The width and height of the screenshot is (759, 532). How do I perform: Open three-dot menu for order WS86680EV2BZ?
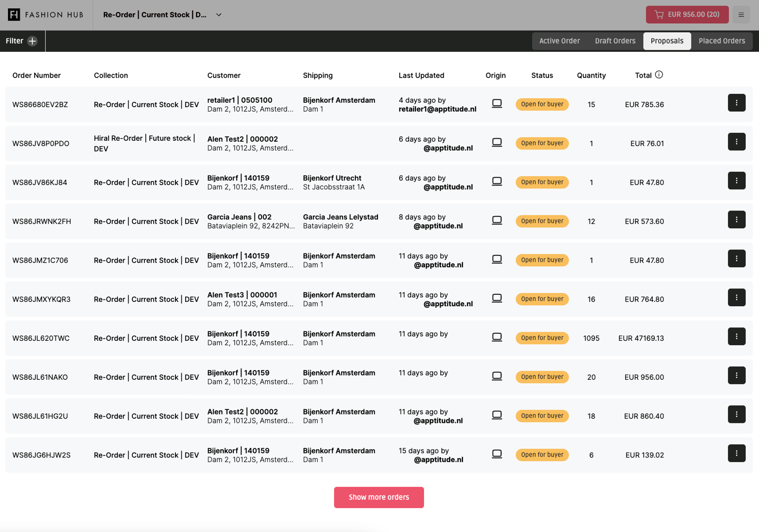click(736, 103)
